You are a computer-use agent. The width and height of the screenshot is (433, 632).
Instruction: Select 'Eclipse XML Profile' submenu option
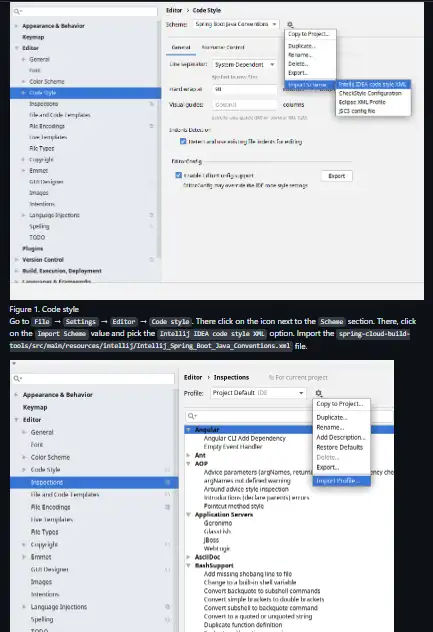point(373,102)
